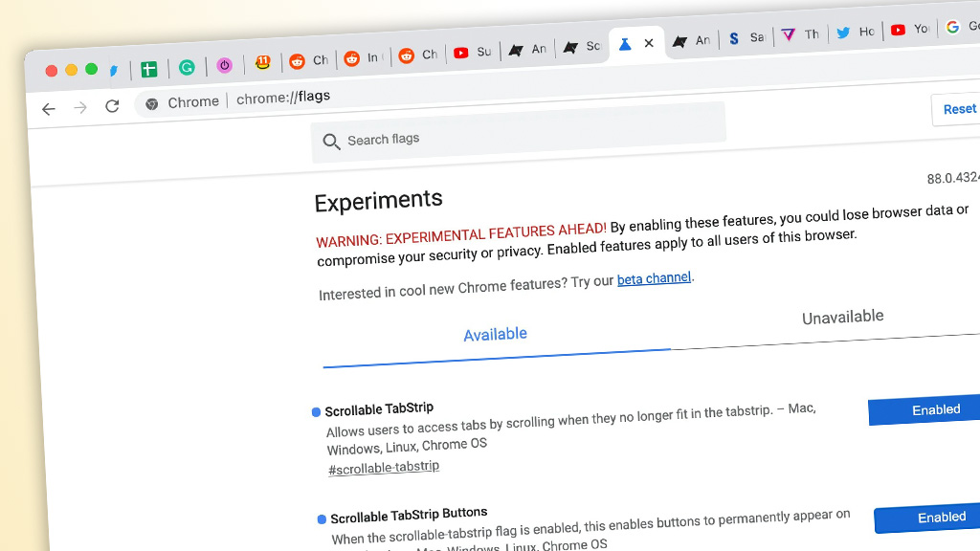
Task: Open the Grammarly tab
Action: tap(188, 68)
